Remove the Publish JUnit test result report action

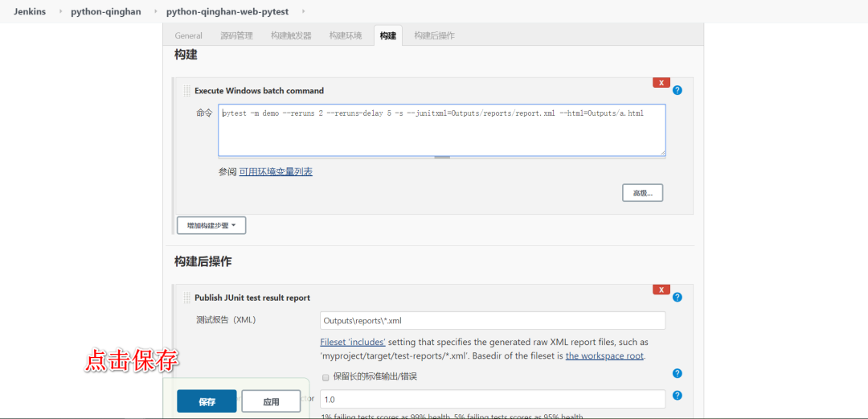point(661,290)
